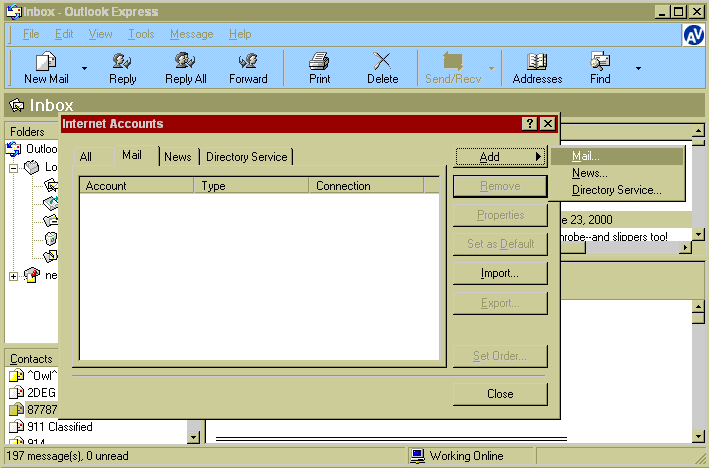The height and width of the screenshot is (468, 709).
Task: Click the Set Order... button
Action: pos(500,356)
